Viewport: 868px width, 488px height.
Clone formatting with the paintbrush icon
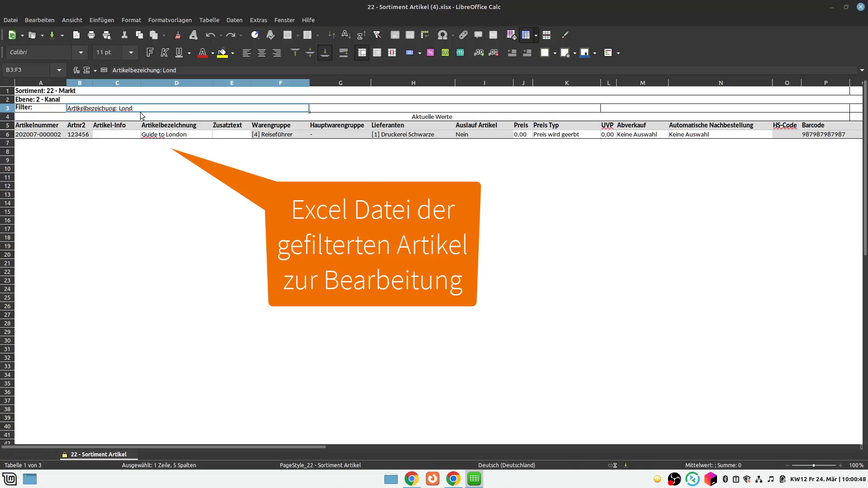pos(178,35)
